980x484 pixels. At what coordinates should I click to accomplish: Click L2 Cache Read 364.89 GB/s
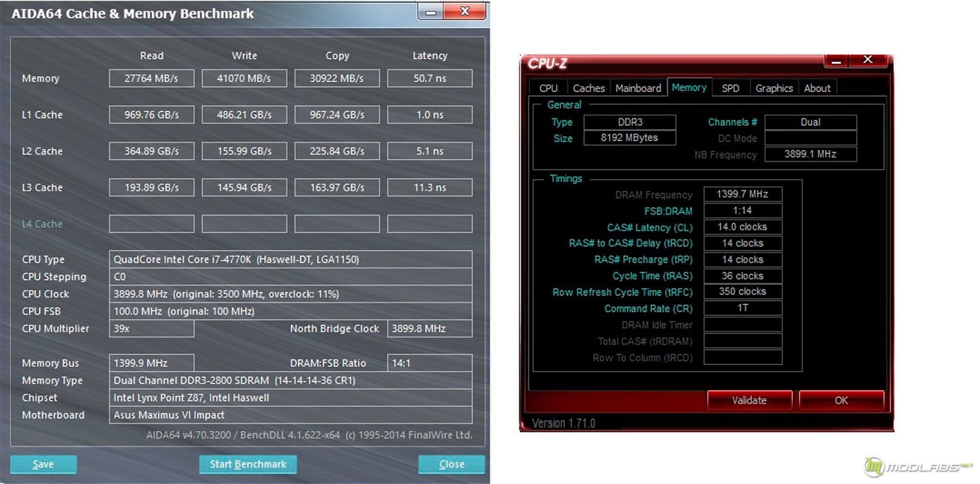tap(152, 151)
